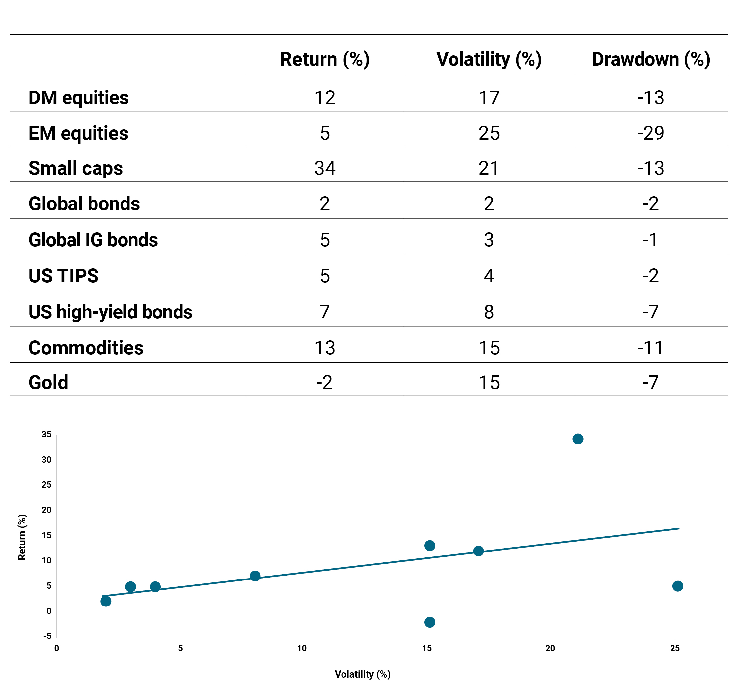Click the Return (%) column header
This screenshot has height=700, width=739.
click(x=324, y=59)
